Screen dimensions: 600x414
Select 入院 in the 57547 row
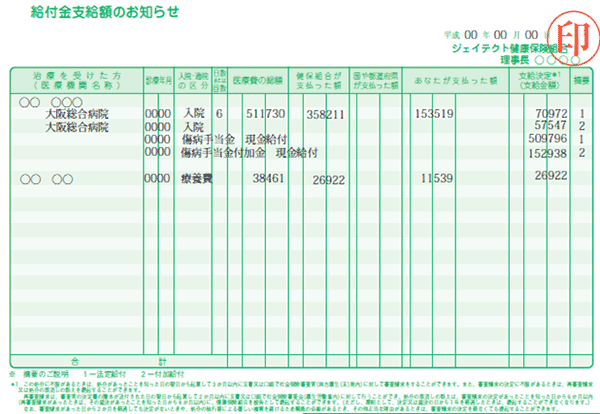(194, 127)
